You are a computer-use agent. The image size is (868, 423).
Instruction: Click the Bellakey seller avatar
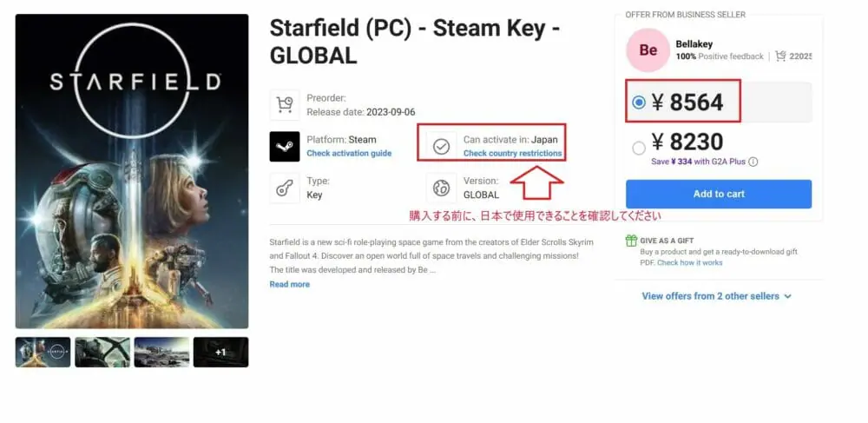tap(648, 50)
